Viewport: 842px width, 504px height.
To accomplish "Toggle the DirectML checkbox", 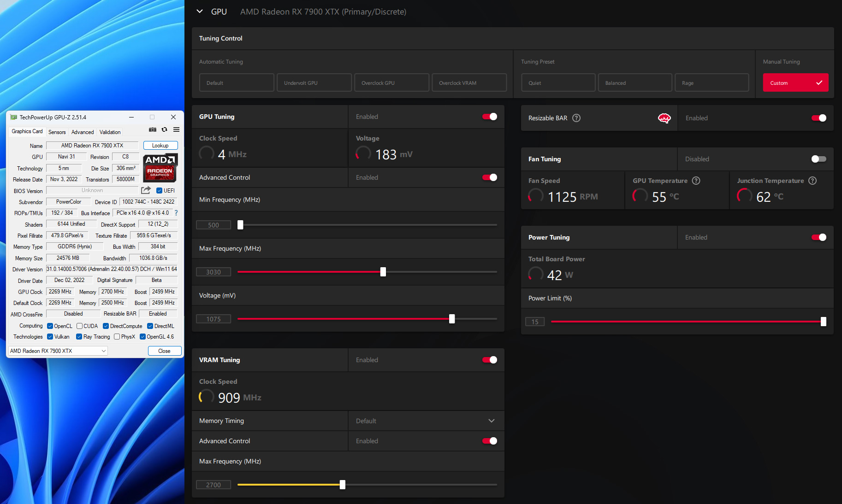I will [x=150, y=326].
